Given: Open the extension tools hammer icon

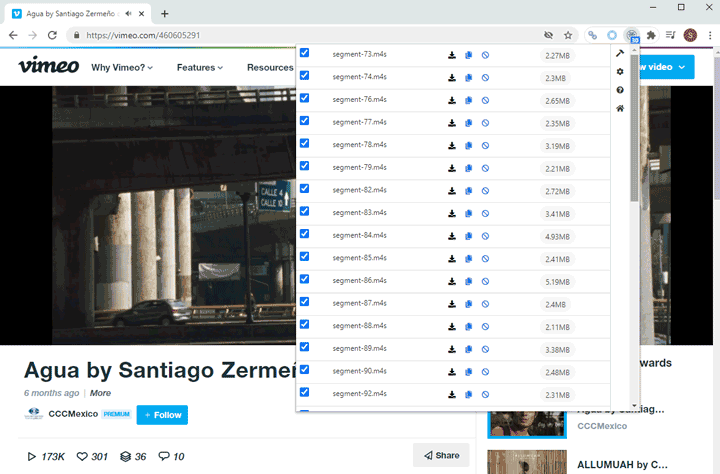Looking at the screenshot, I should point(620,53).
